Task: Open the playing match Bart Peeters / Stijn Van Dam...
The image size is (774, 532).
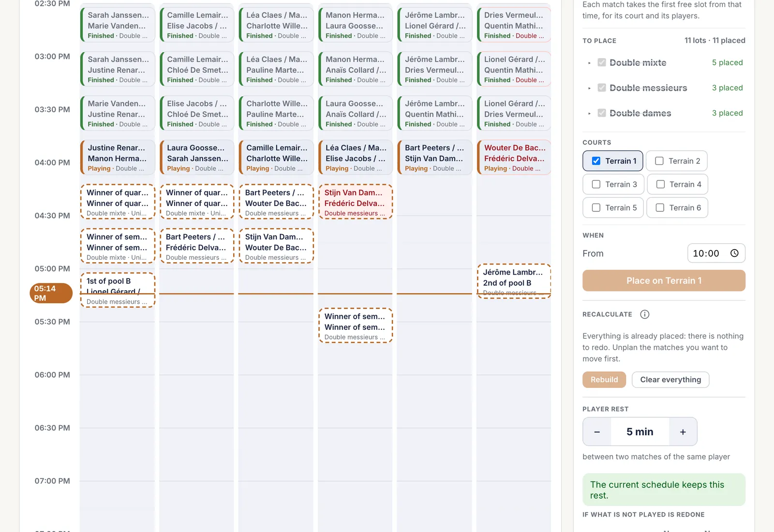Action: pyautogui.click(x=434, y=157)
